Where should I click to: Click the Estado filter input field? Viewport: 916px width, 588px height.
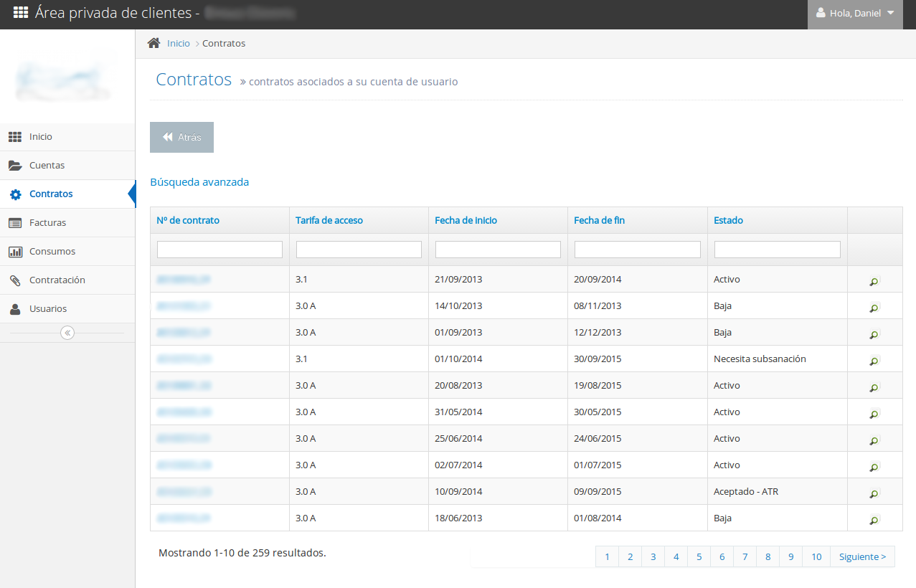pos(777,249)
